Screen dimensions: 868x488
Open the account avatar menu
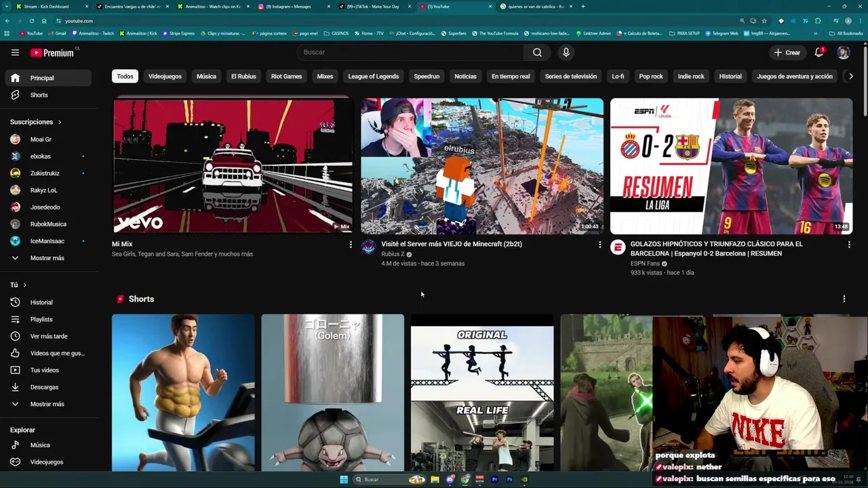[843, 52]
